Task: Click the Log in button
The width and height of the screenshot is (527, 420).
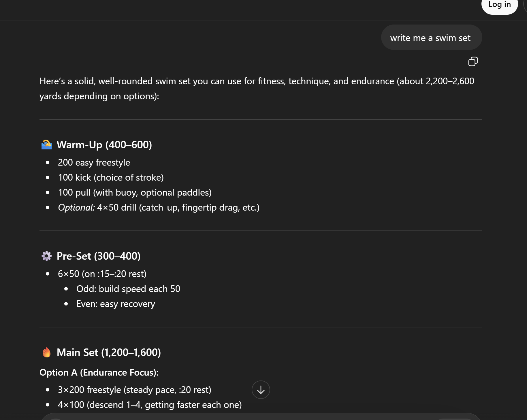Action: click(499, 5)
